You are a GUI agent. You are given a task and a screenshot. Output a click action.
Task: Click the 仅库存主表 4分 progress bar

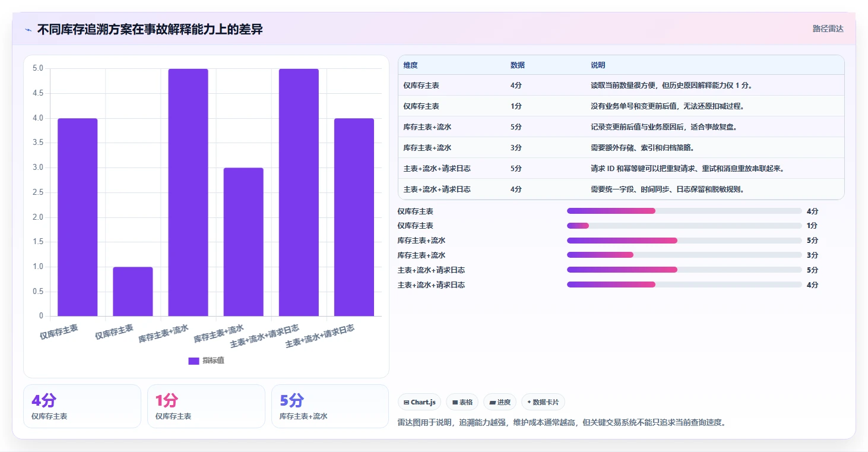coord(685,211)
